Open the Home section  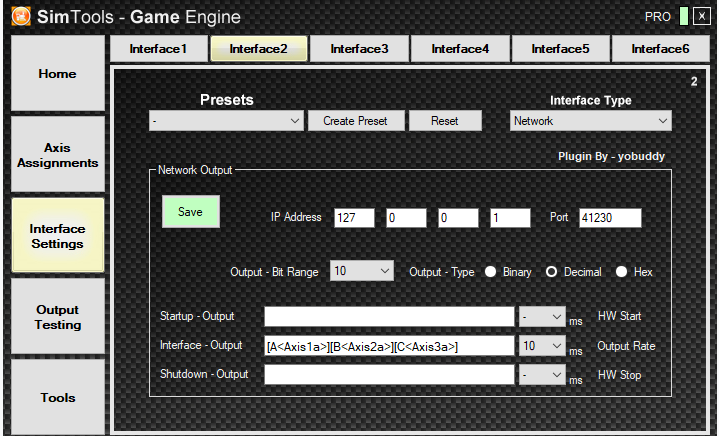pos(58,73)
